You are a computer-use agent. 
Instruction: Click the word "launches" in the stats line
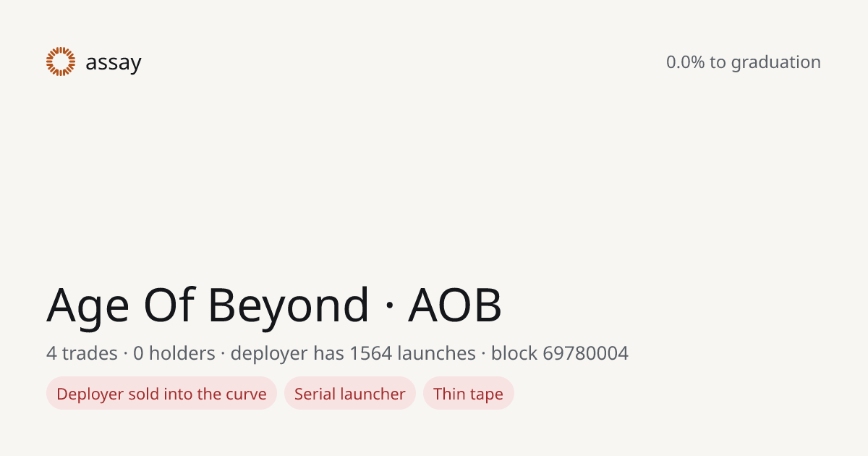click(436, 353)
